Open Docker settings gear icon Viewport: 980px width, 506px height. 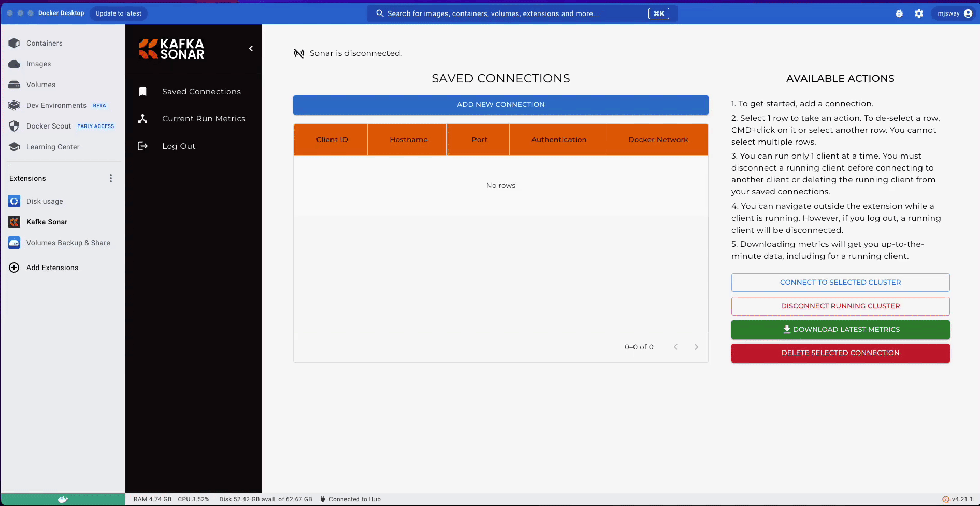click(919, 13)
